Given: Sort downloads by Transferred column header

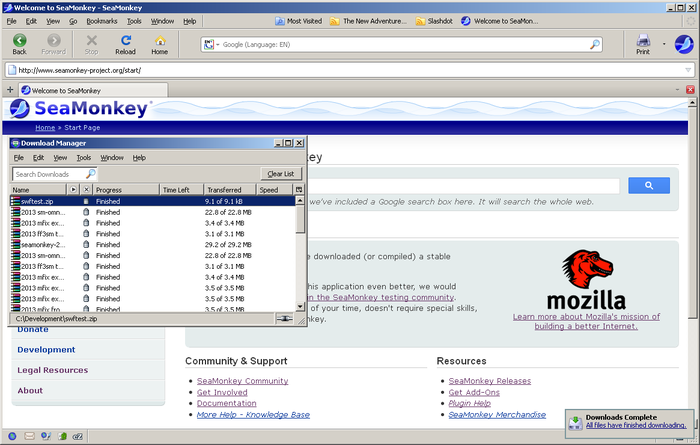Looking at the screenshot, I should [x=229, y=189].
